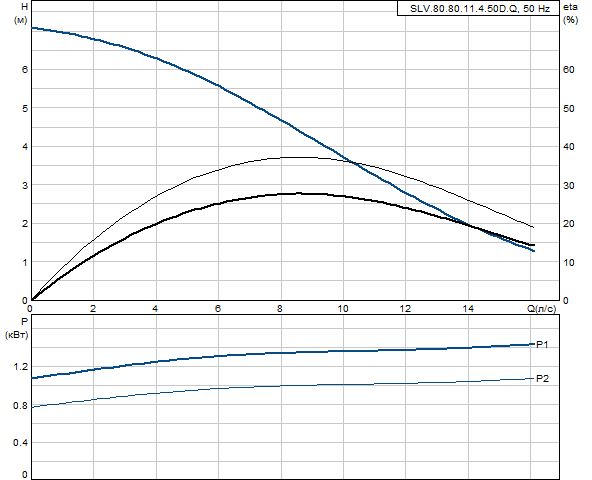Click the 10 tick on Q axis
Screen dimensions: 592x480
(343, 309)
